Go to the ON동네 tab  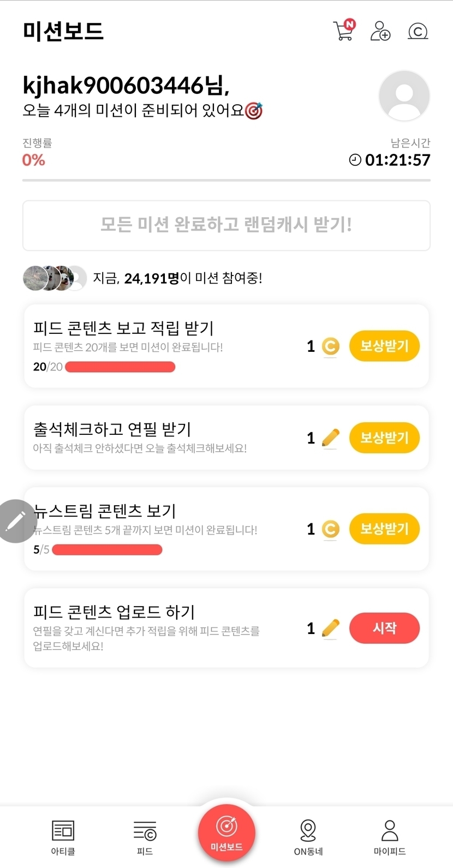308,837
